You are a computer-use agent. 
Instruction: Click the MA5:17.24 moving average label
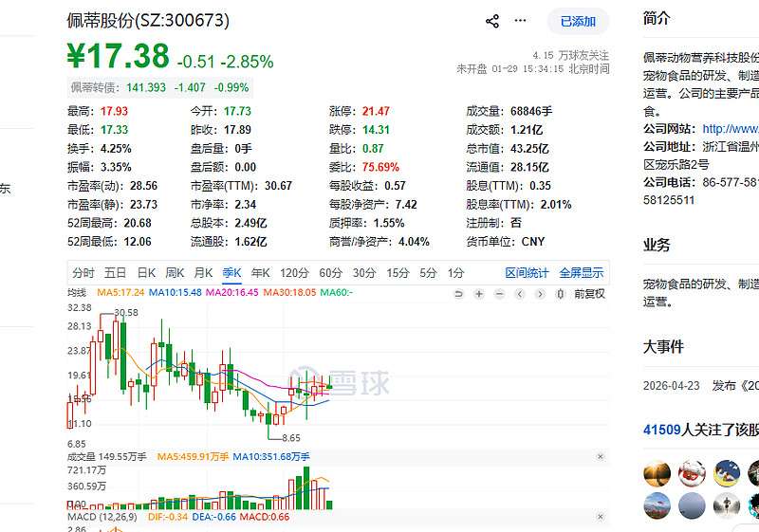[120, 293]
